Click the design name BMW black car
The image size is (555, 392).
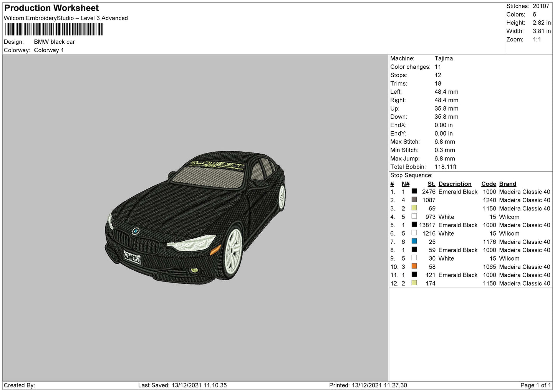click(54, 42)
